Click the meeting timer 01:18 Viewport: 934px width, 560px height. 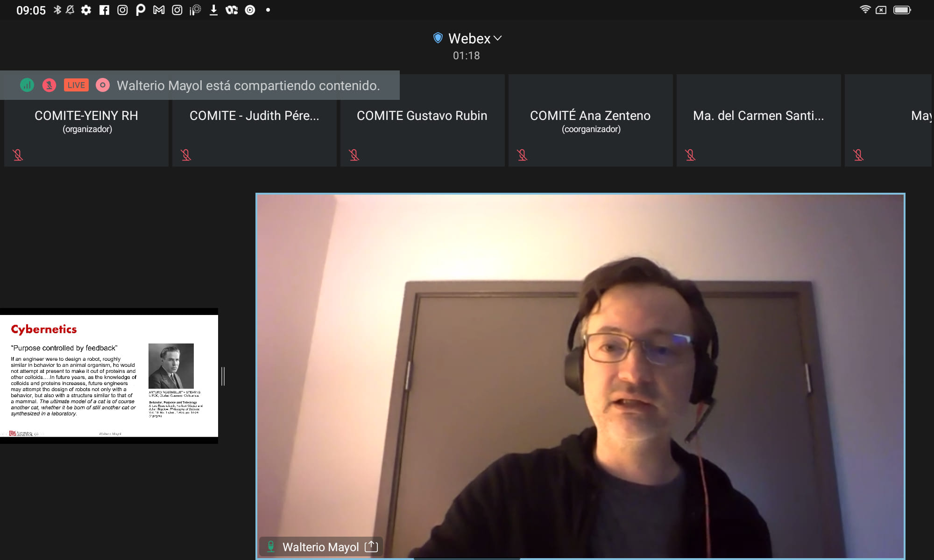tap(466, 56)
